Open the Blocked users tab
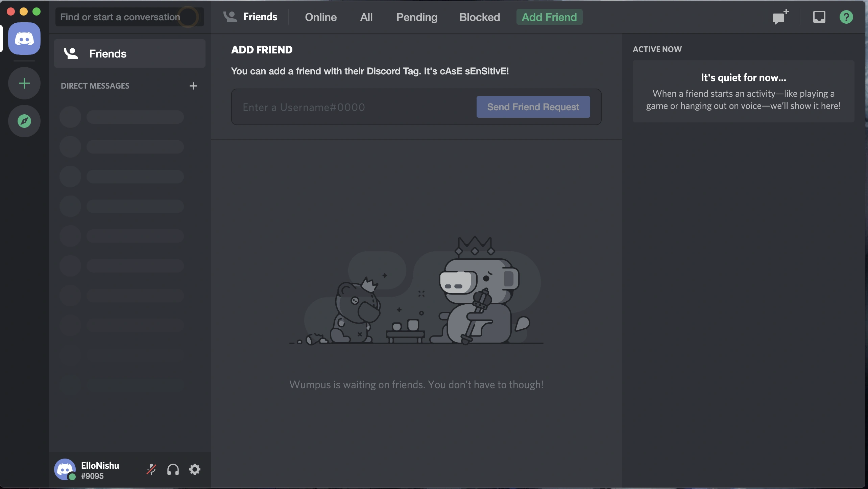The image size is (868, 489). 479,17
